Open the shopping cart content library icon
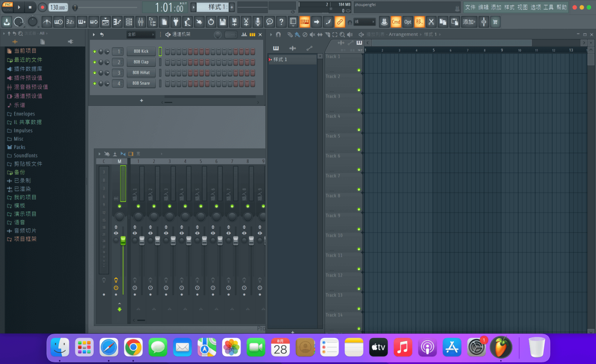Image resolution: width=596 pixels, height=364 pixels. [495, 22]
